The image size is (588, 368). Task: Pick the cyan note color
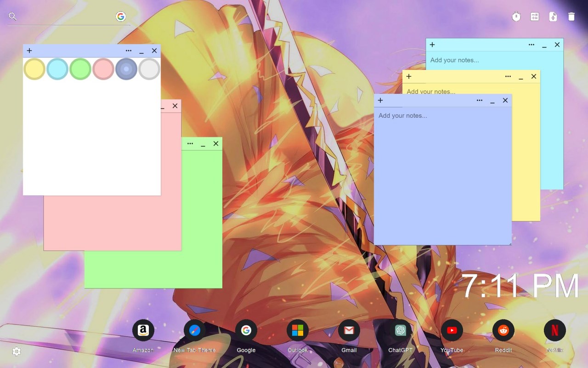pyautogui.click(x=57, y=69)
